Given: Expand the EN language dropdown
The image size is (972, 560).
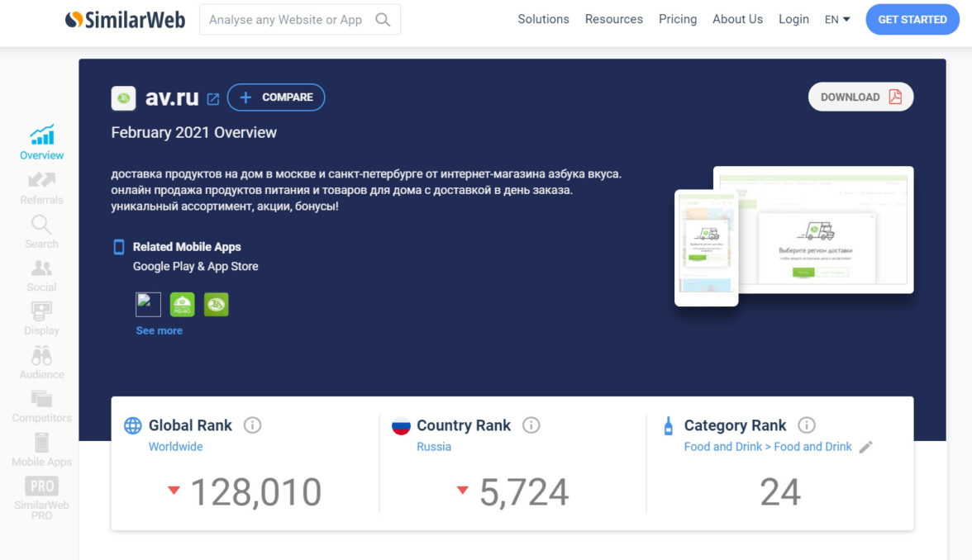Looking at the screenshot, I should coord(837,20).
